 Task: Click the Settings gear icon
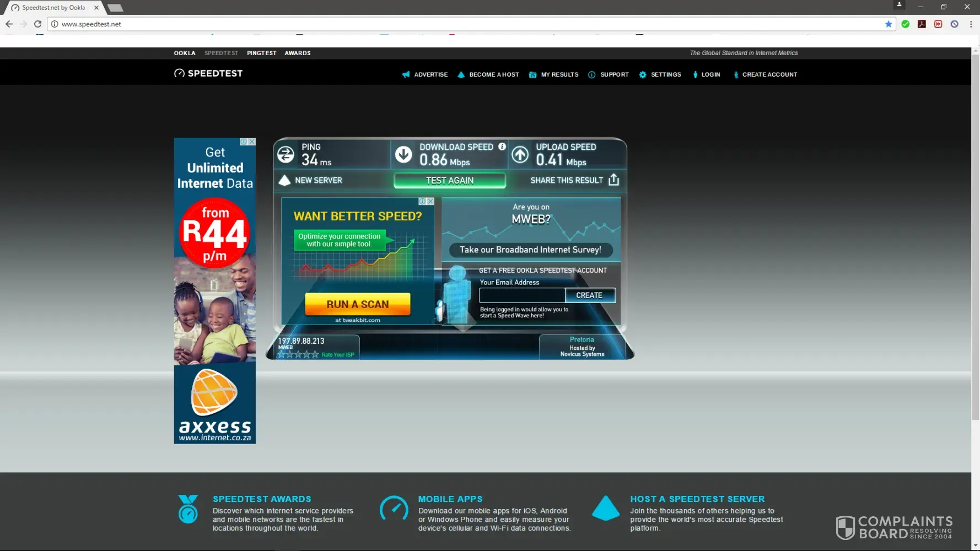coord(643,75)
